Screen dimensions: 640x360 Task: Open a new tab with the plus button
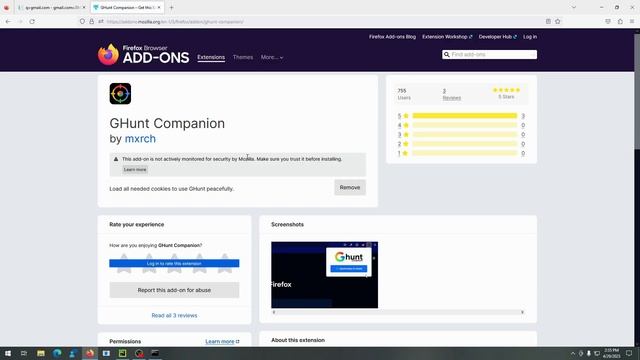171,7
